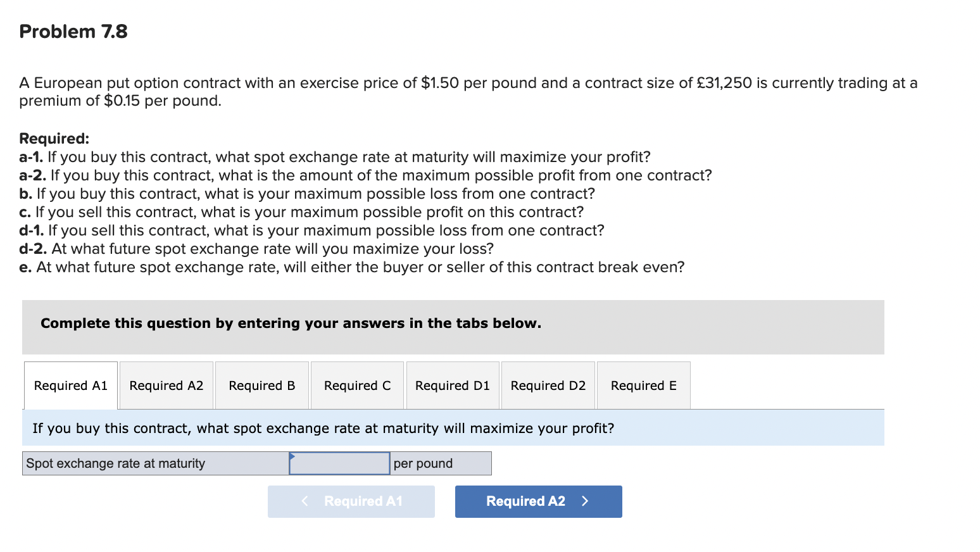Click the Problem 7.8 heading
The image size is (980, 552).
coord(73,31)
